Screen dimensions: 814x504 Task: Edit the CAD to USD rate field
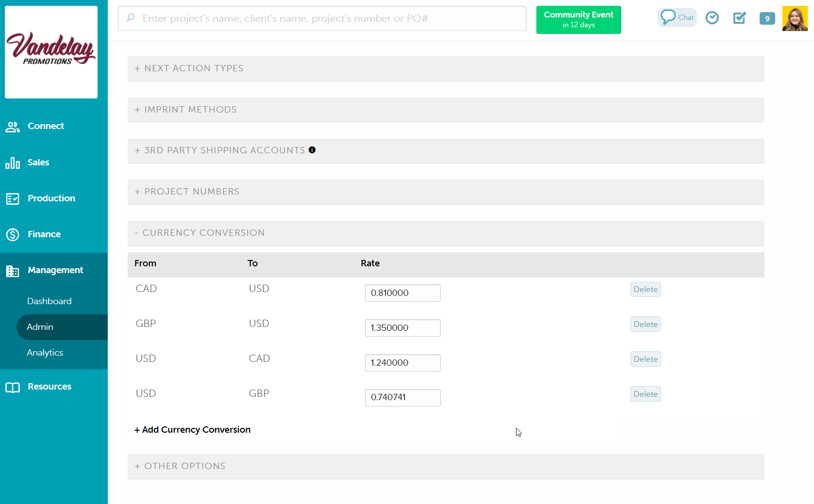pyautogui.click(x=402, y=293)
